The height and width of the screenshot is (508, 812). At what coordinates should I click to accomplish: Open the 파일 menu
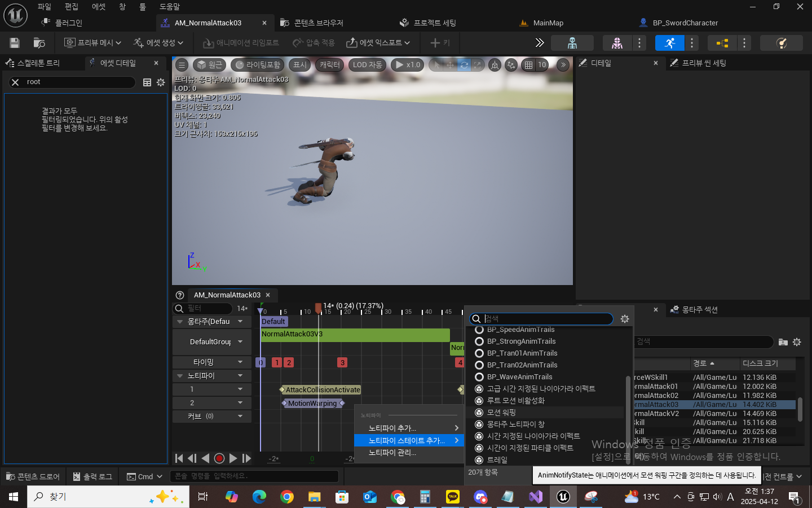tap(45, 7)
